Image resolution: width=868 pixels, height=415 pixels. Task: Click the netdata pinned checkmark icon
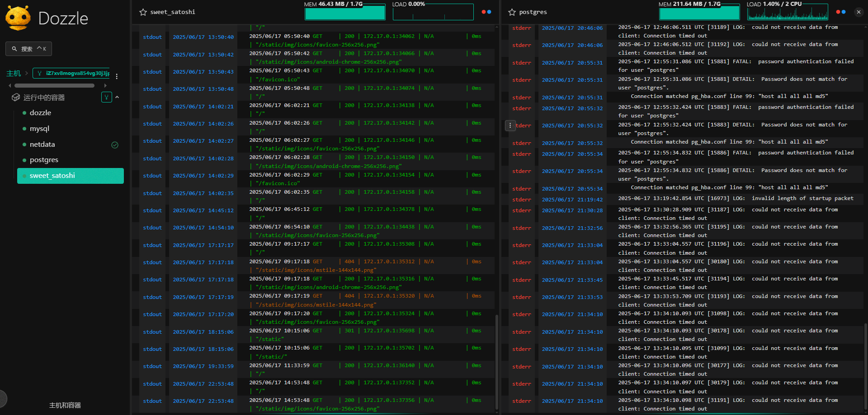pyautogui.click(x=115, y=145)
